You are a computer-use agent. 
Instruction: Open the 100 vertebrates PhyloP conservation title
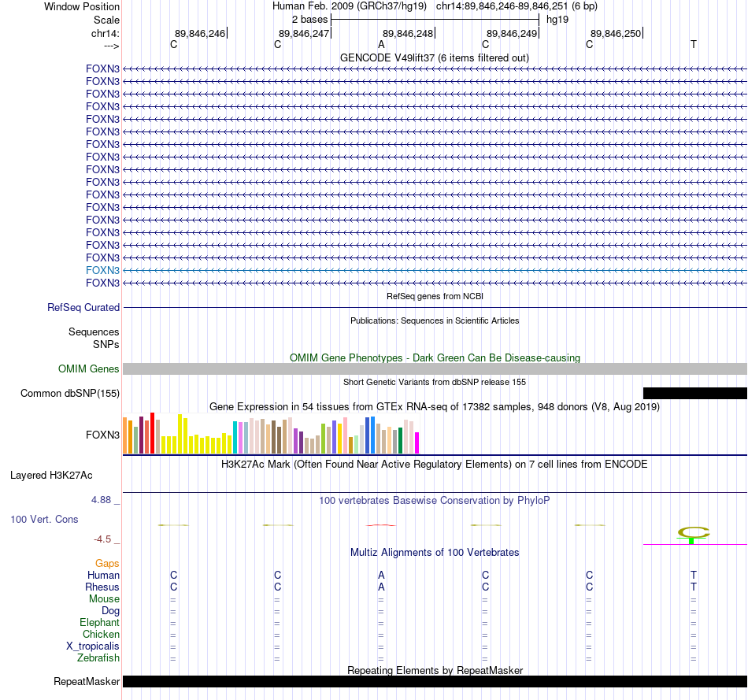[x=435, y=501]
